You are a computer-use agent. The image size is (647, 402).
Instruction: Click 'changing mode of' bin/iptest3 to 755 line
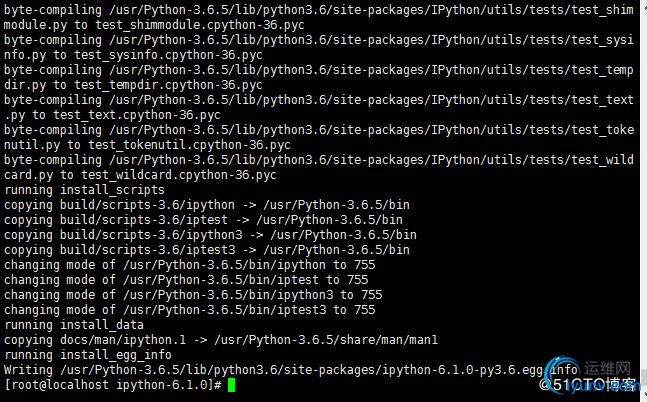[x=189, y=310]
